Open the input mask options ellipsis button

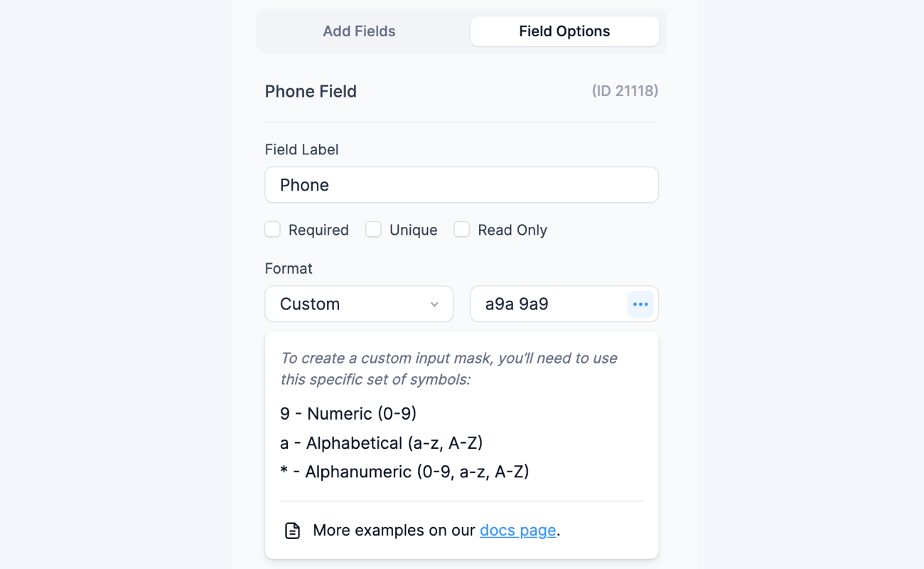pyautogui.click(x=640, y=304)
